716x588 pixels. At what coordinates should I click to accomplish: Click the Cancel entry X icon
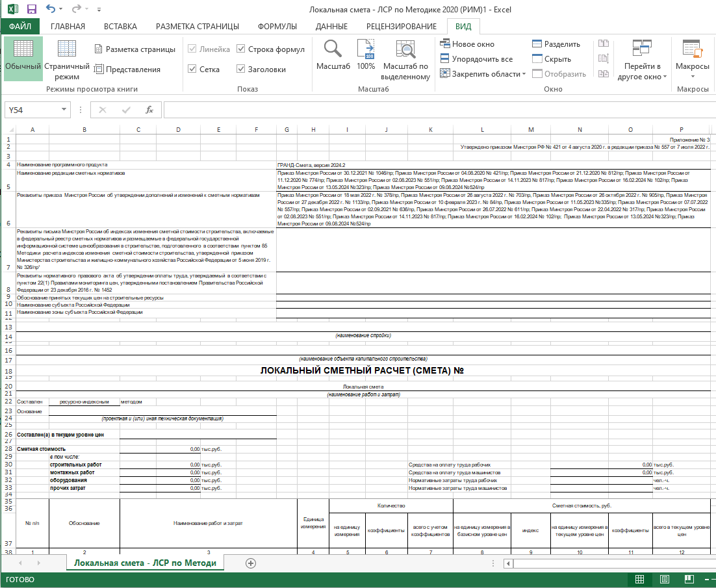point(103,110)
